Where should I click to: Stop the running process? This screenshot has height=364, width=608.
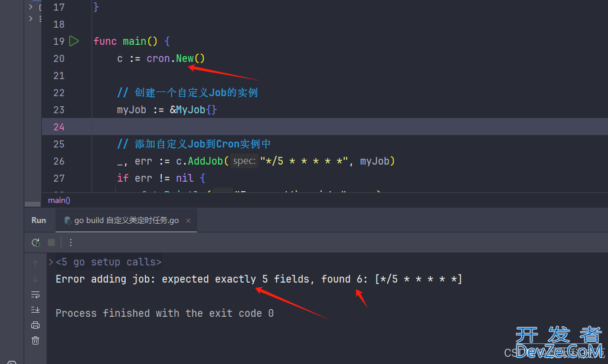[x=51, y=242]
